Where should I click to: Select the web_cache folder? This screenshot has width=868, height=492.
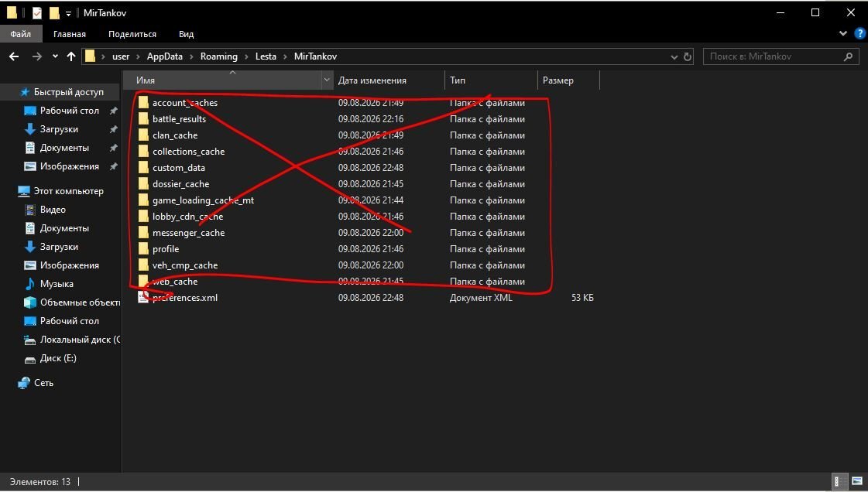click(175, 282)
